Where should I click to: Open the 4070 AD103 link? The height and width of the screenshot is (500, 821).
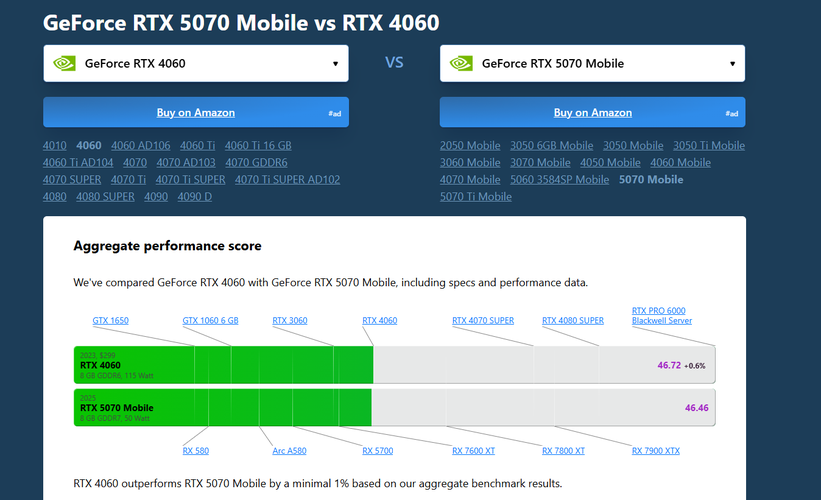click(186, 162)
